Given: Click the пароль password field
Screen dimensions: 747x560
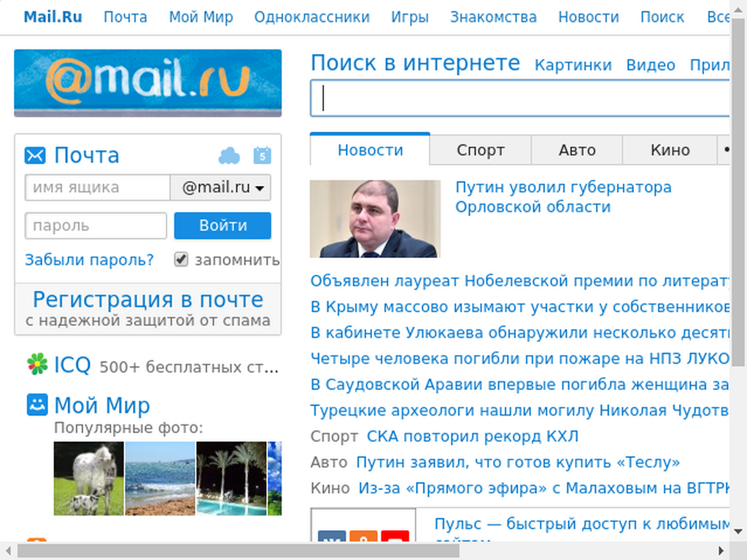Looking at the screenshot, I should tap(96, 226).
